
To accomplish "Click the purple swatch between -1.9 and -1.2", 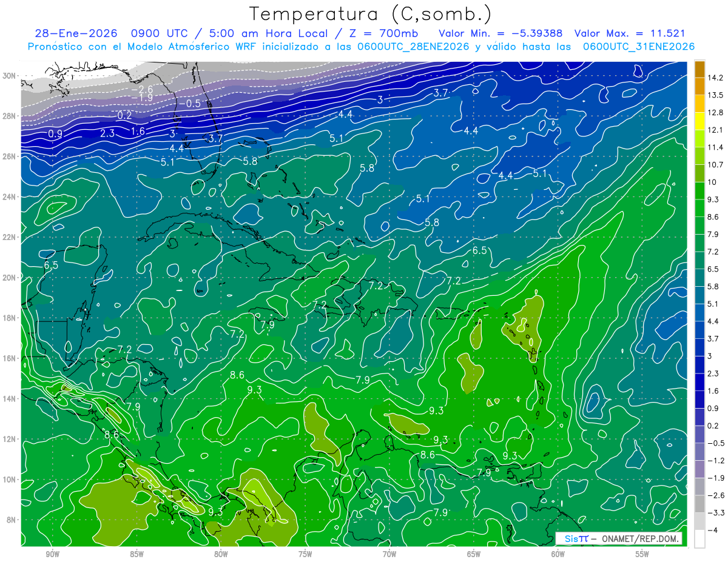I will pos(699,469).
